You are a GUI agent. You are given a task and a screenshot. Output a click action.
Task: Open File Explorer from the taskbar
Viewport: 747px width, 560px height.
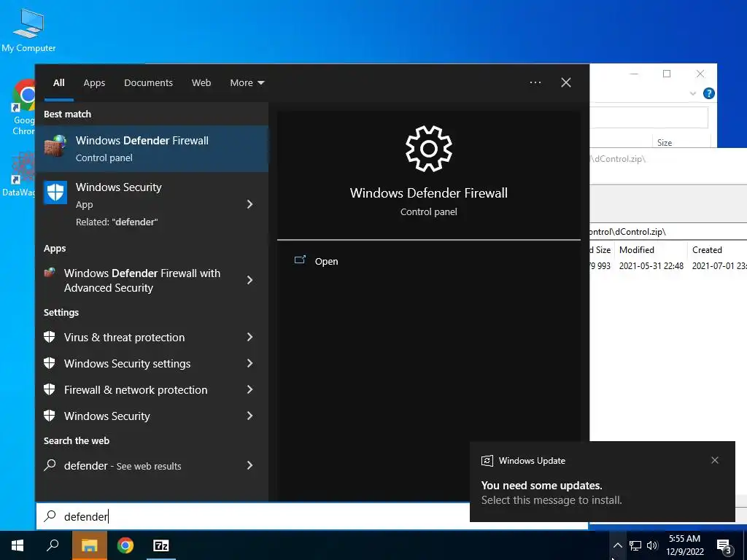tap(89, 545)
